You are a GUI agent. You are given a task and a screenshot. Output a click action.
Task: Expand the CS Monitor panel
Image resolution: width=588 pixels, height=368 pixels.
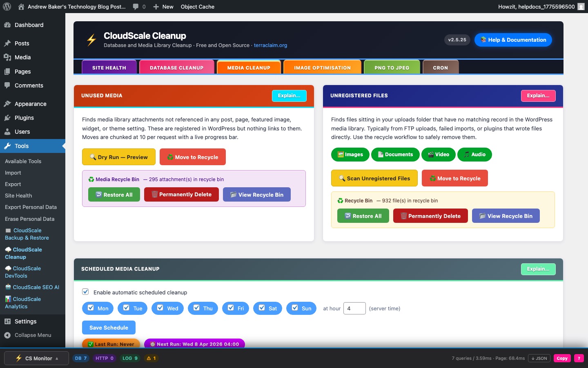point(36,358)
